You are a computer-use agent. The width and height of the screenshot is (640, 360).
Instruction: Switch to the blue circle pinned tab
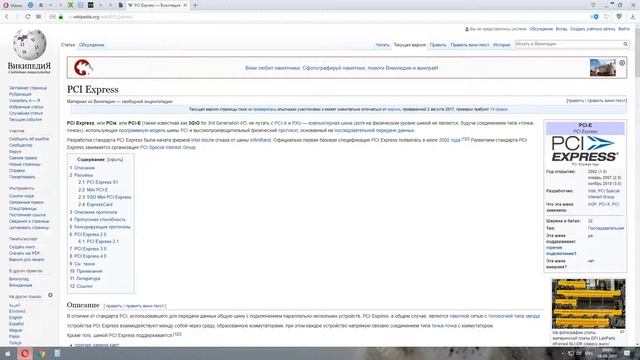pos(30,5)
